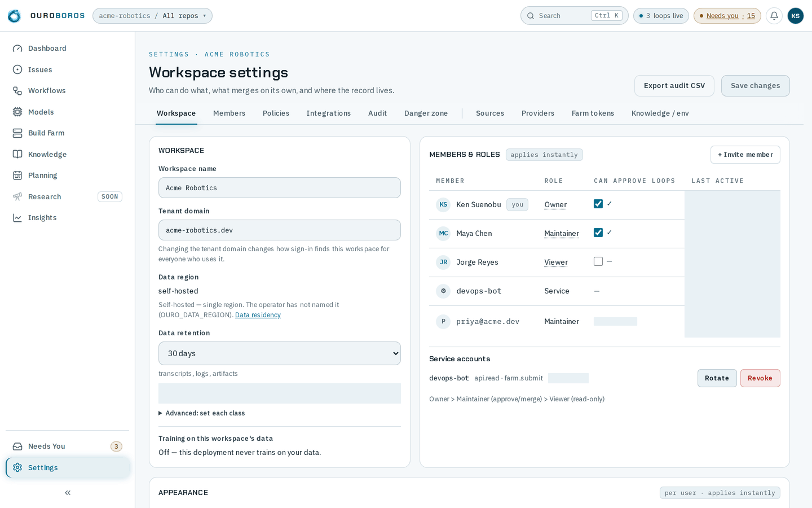812x508 pixels.
Task: Click the Ouroboros logo icon
Action: click(x=14, y=16)
